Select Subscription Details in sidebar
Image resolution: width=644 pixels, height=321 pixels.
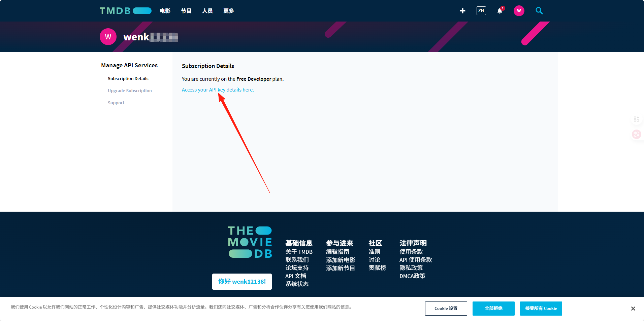[128, 78]
